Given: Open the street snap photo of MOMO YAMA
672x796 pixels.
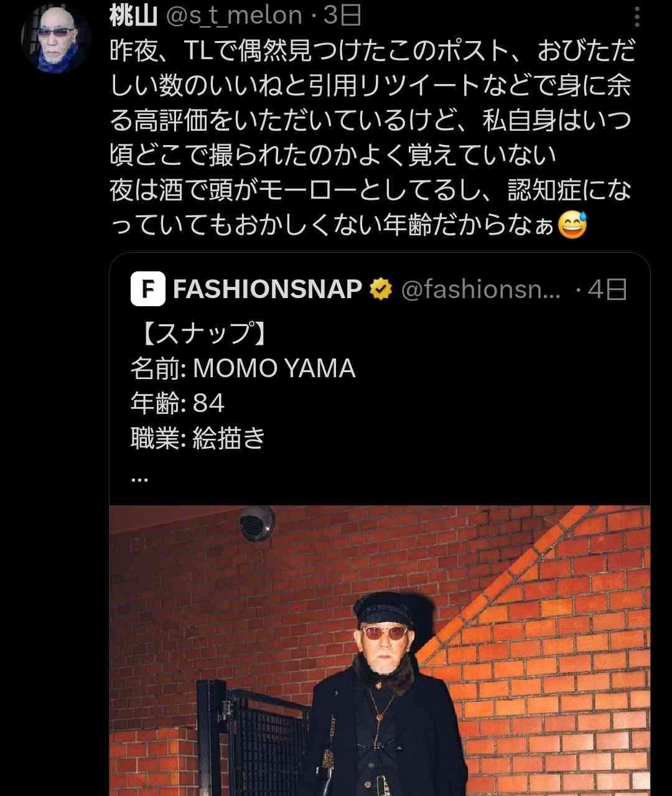Looking at the screenshot, I should tap(380, 650).
